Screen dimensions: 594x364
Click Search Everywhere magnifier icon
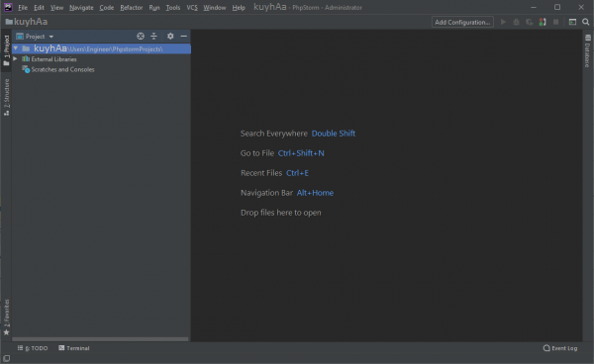(586, 22)
